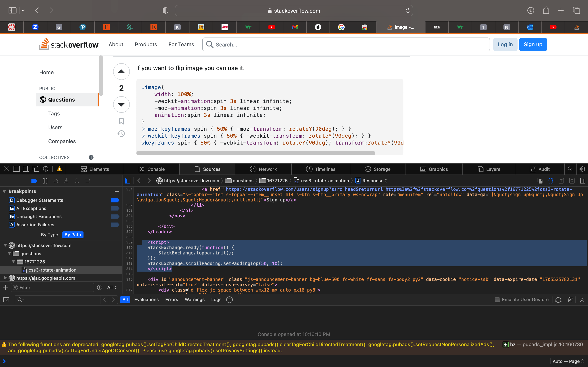Clear the console with trash icon

coord(570,300)
